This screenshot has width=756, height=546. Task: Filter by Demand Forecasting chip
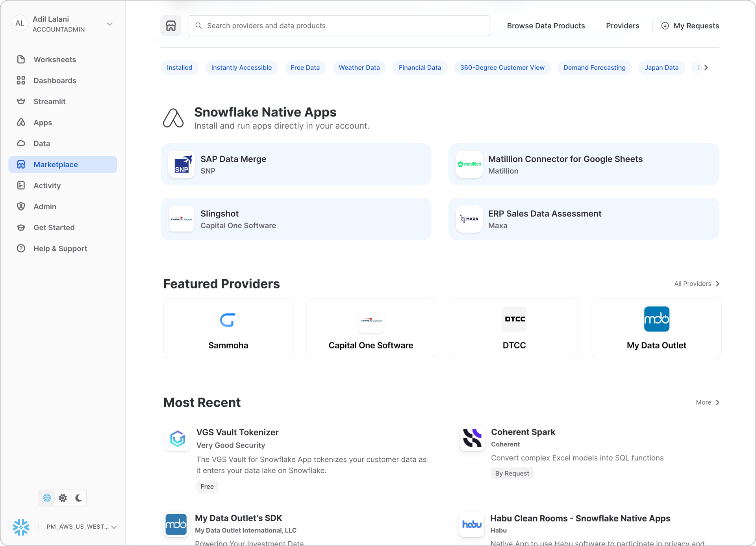coord(595,68)
